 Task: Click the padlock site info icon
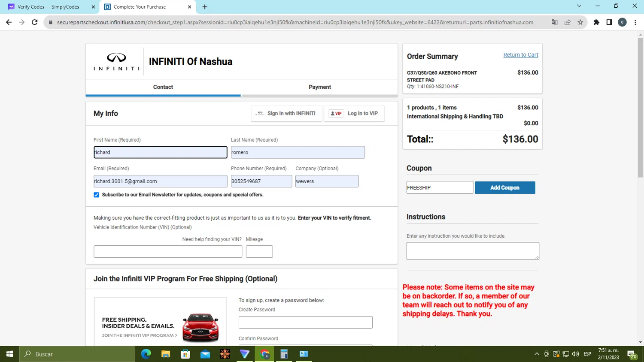coord(51,22)
